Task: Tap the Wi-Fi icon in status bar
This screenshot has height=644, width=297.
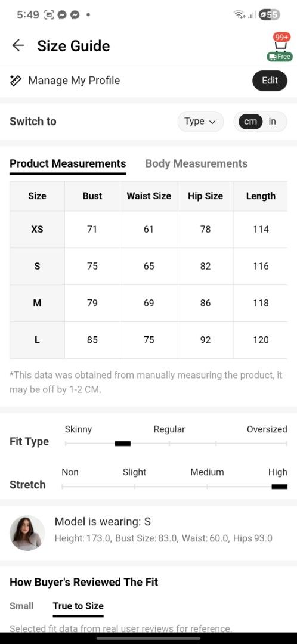Action: click(x=239, y=15)
